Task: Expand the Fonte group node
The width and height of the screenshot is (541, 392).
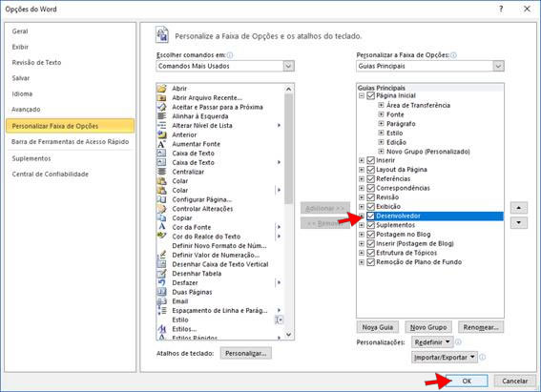Action: (x=381, y=114)
